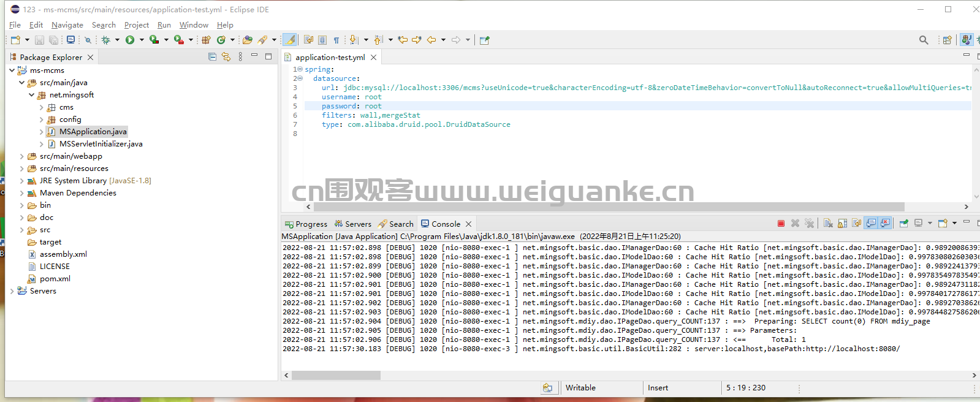Run the application with green play icon

[x=130, y=40]
